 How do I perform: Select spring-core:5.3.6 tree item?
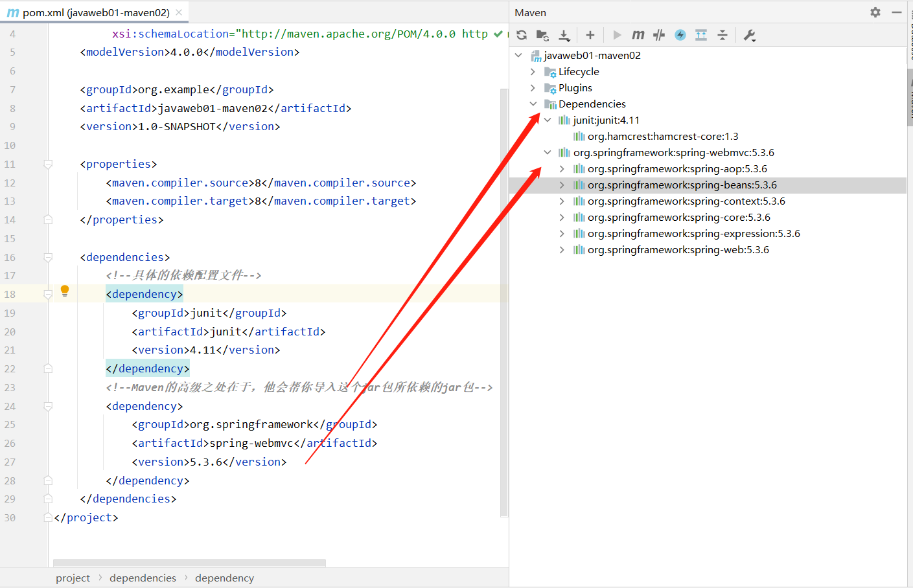(x=678, y=218)
